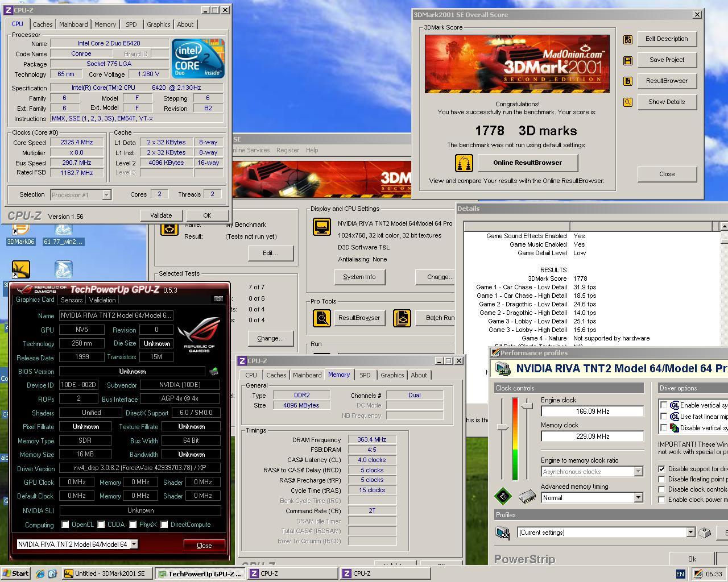Click the Online ResultBrowser podium icon

point(464,163)
